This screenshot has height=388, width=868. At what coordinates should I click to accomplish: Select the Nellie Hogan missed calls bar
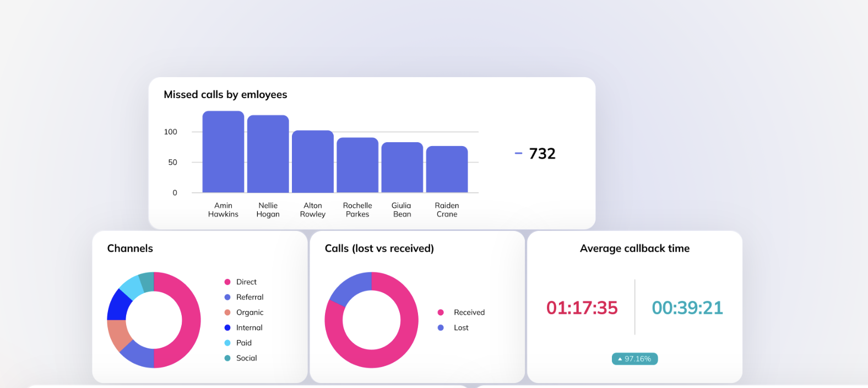268,154
